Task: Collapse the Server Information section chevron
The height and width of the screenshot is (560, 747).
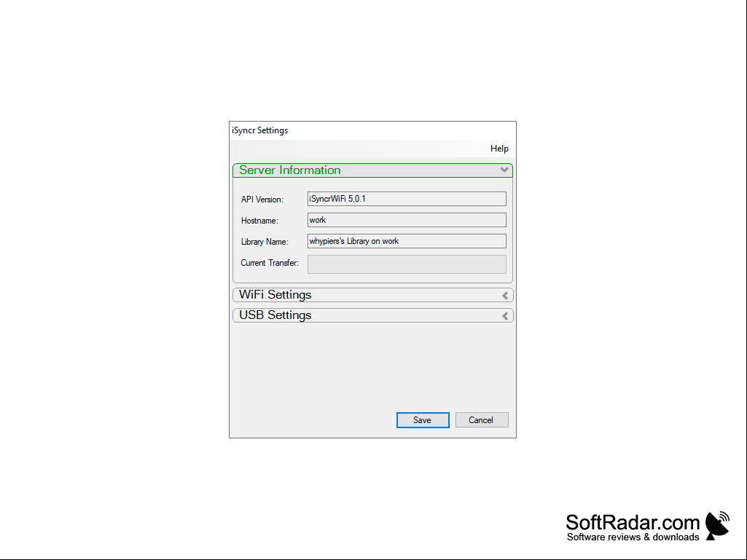Action: tap(504, 170)
